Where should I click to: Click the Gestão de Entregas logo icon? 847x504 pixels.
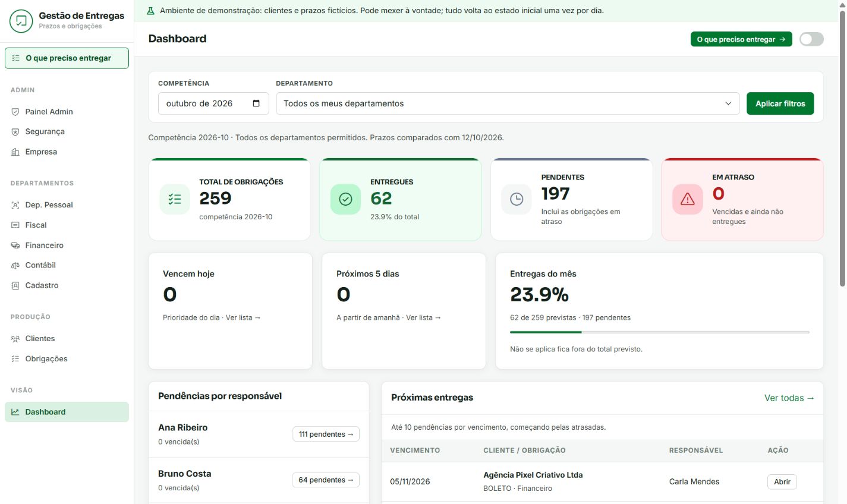(x=21, y=21)
